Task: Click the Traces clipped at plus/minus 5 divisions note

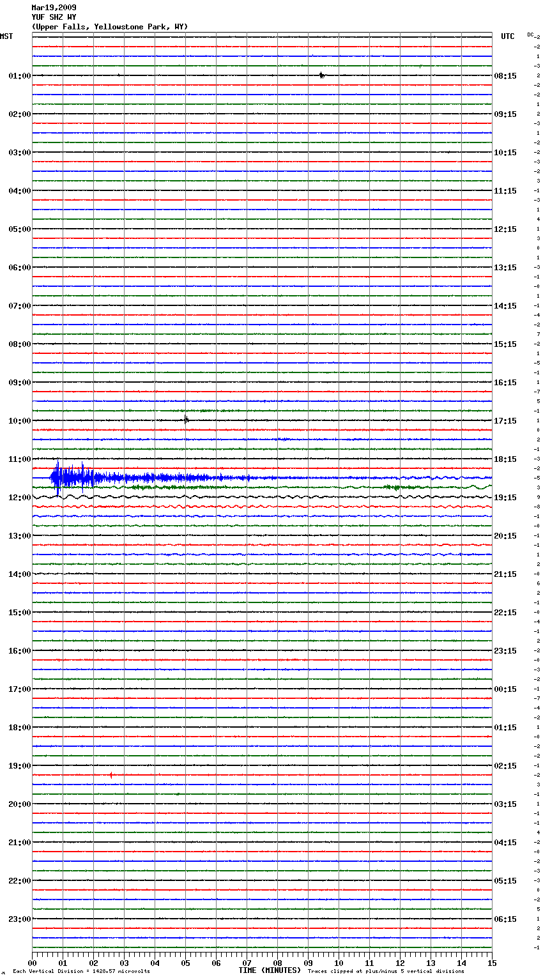Action: point(386,972)
